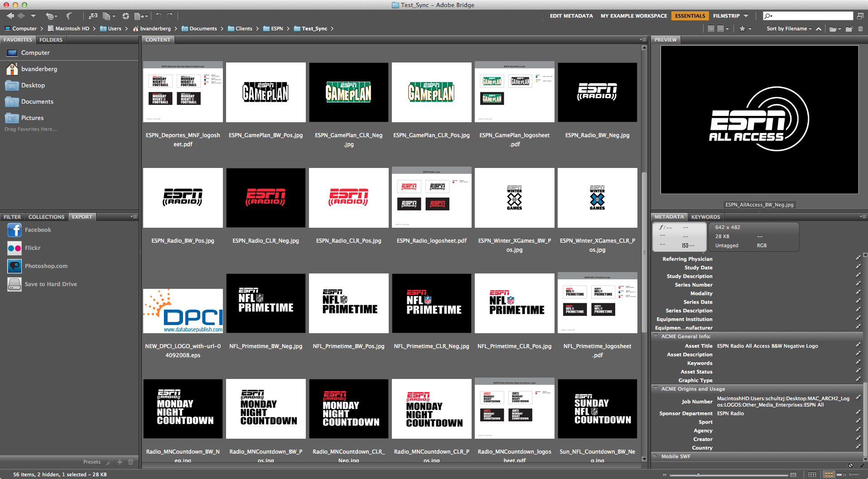This screenshot has height=479, width=868.
Task: Rotate 90 degrees counterclockwise
Action: 159,16
